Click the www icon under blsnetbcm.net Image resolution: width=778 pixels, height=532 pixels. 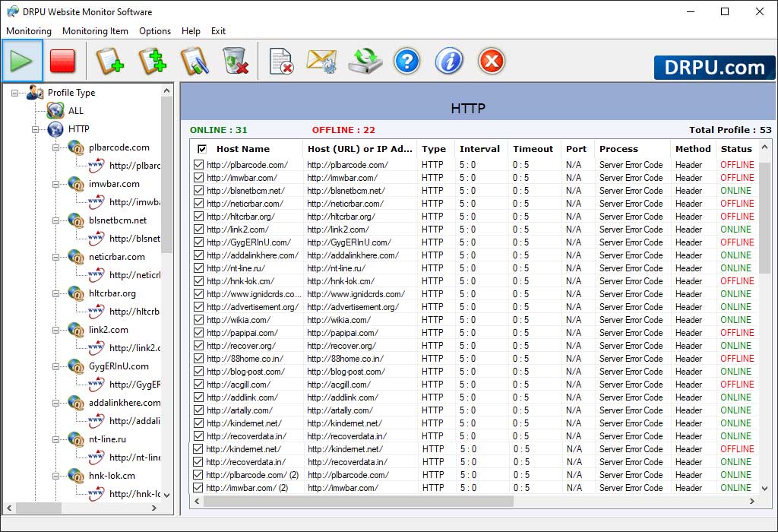pos(96,238)
